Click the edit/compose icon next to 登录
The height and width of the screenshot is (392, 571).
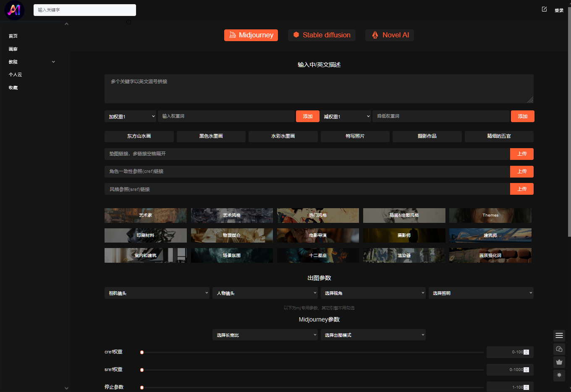click(544, 9)
